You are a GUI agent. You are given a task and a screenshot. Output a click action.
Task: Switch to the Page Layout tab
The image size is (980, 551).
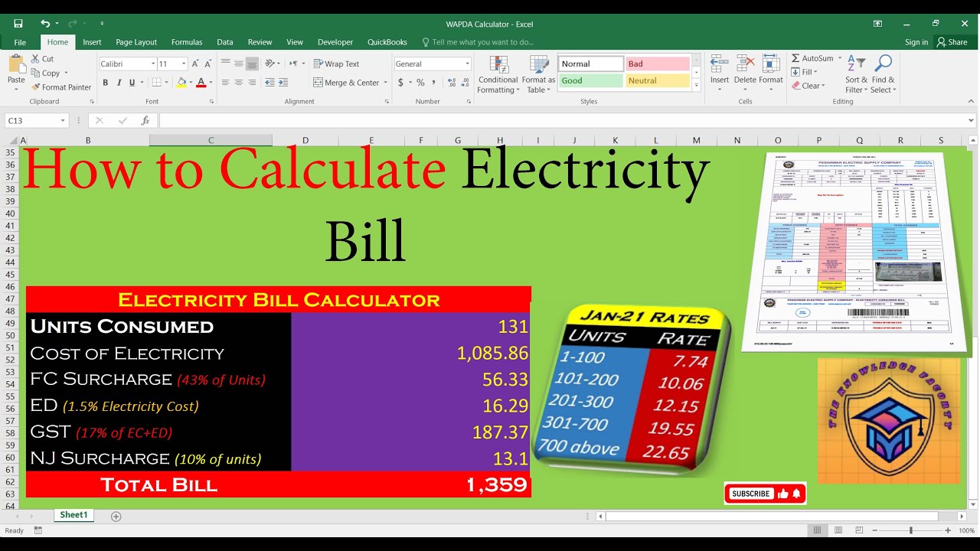(x=136, y=42)
